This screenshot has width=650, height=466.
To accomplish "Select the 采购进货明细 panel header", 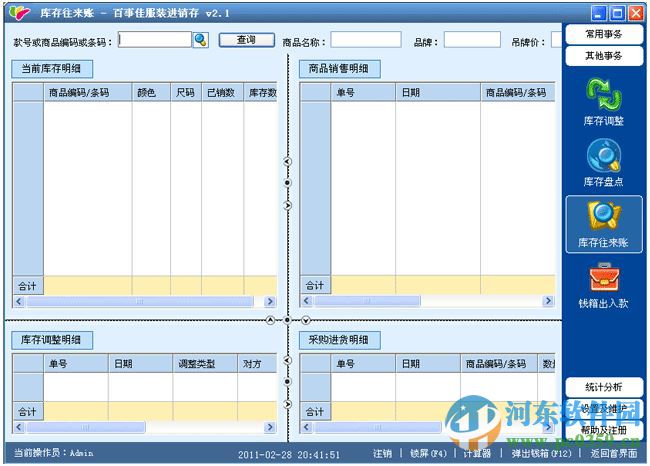I will coord(340,340).
